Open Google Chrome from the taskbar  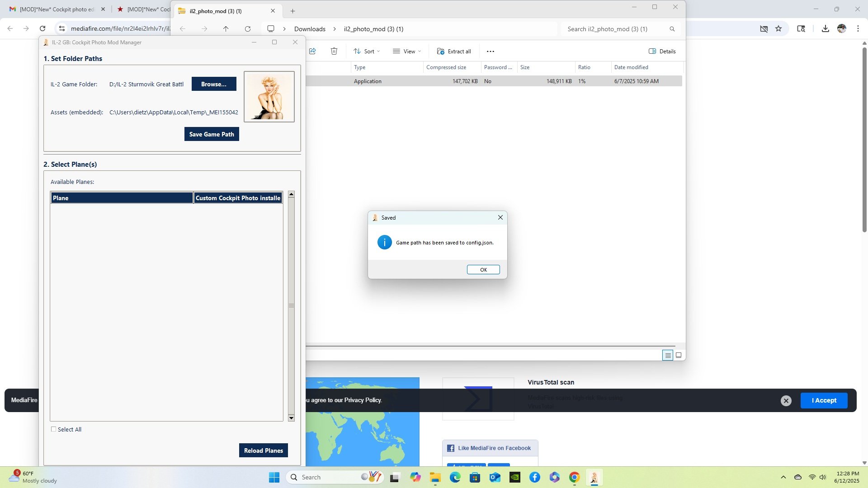[574, 477]
